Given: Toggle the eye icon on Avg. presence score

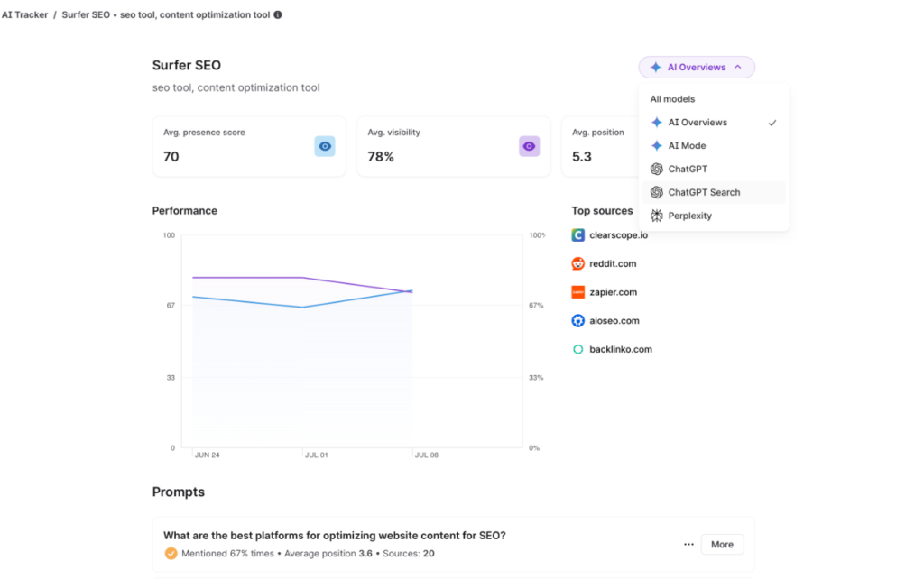Looking at the screenshot, I should [324, 145].
